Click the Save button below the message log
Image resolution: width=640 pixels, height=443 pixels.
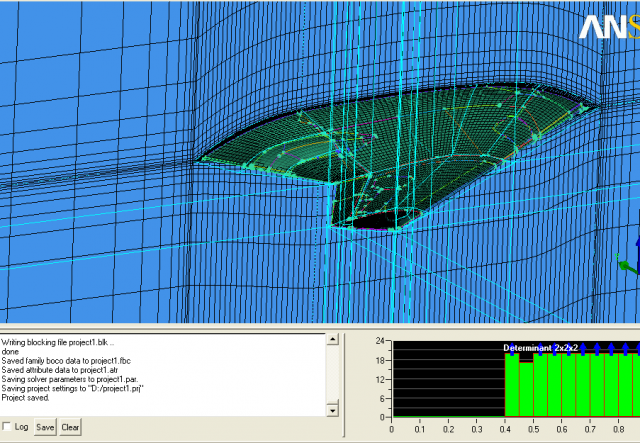45,427
